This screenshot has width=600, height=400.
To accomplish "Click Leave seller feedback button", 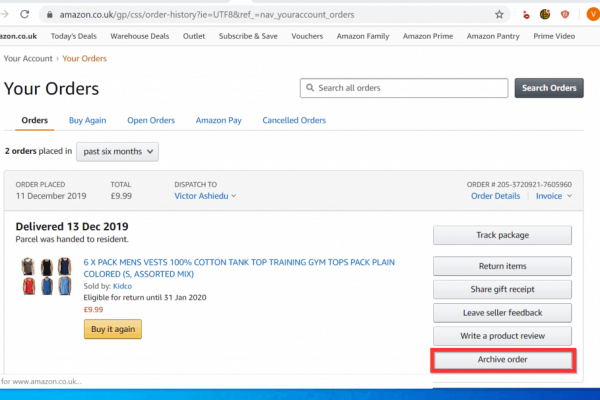I will click(502, 313).
